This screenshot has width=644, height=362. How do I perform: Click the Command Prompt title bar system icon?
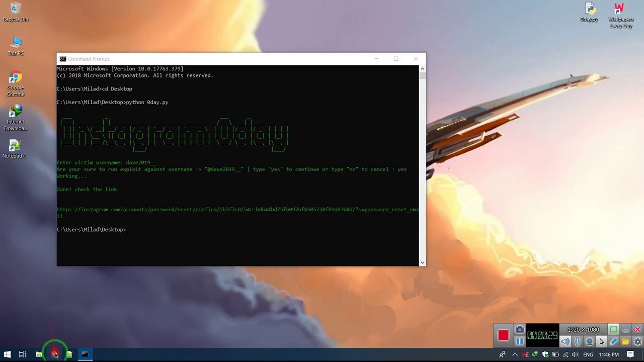click(63, 59)
